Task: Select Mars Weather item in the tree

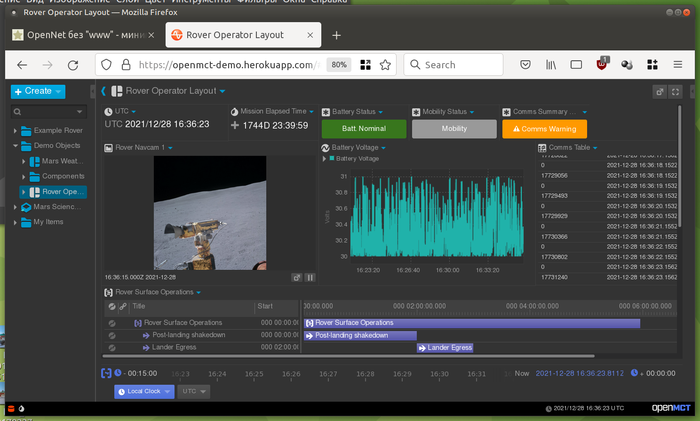Action: pos(62,161)
